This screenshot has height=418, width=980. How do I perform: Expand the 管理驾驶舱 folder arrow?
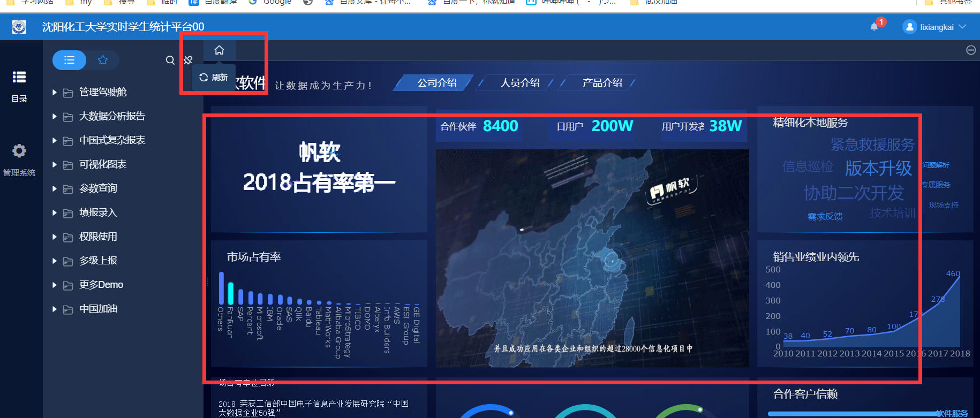pos(55,92)
